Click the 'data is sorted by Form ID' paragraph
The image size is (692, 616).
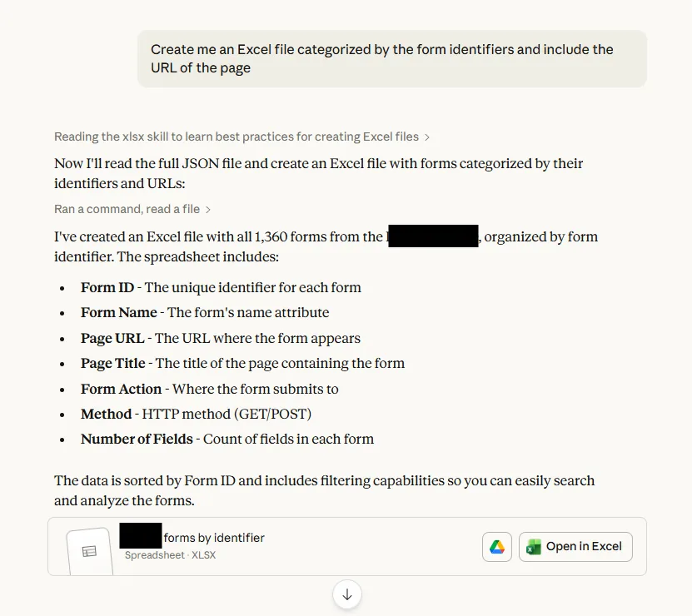[x=325, y=490]
